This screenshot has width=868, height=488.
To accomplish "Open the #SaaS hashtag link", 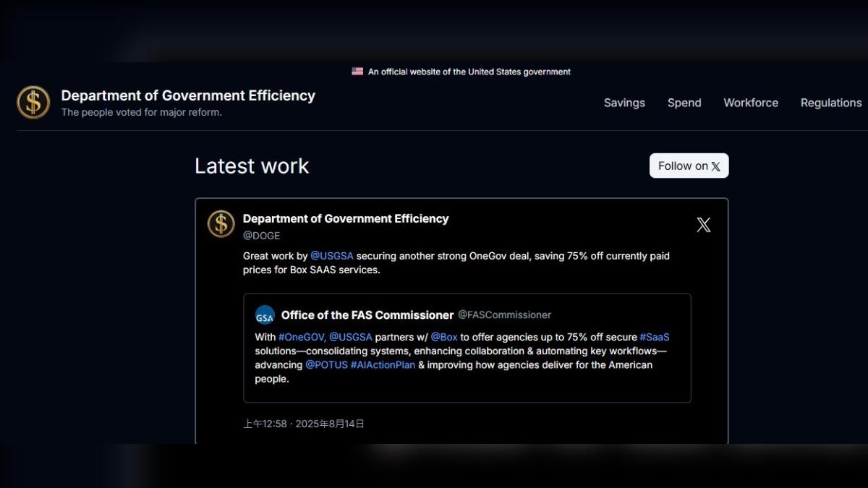I will click(654, 337).
